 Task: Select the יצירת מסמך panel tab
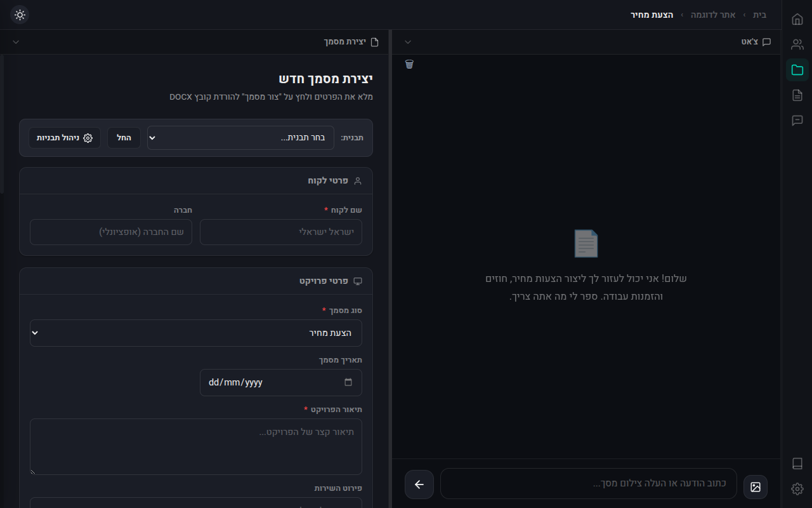[x=351, y=42]
